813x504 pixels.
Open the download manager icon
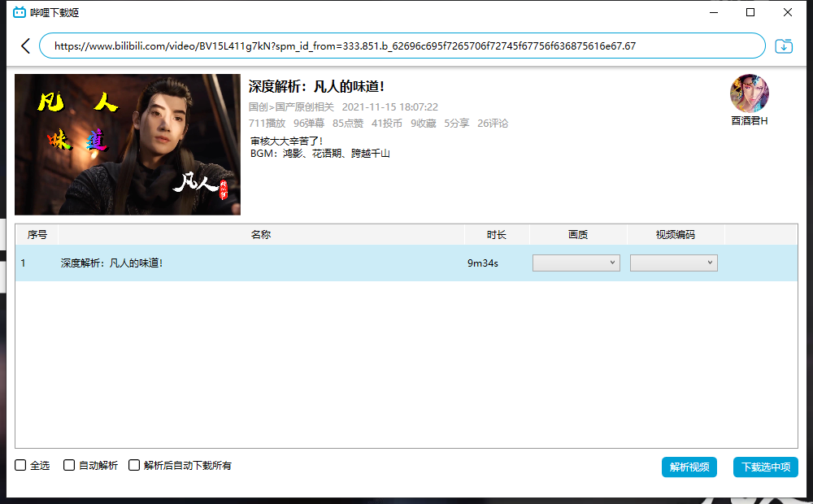(x=784, y=46)
